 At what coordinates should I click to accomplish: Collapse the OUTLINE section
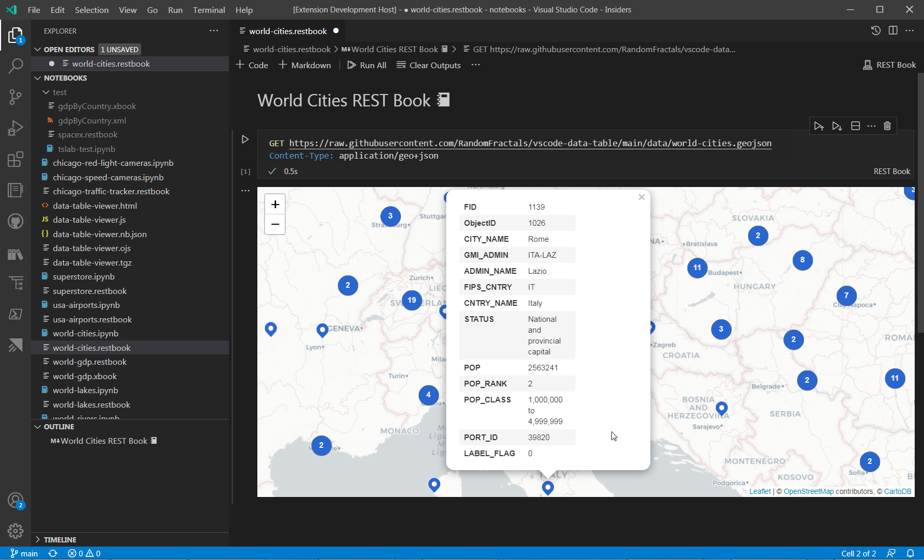click(37, 427)
